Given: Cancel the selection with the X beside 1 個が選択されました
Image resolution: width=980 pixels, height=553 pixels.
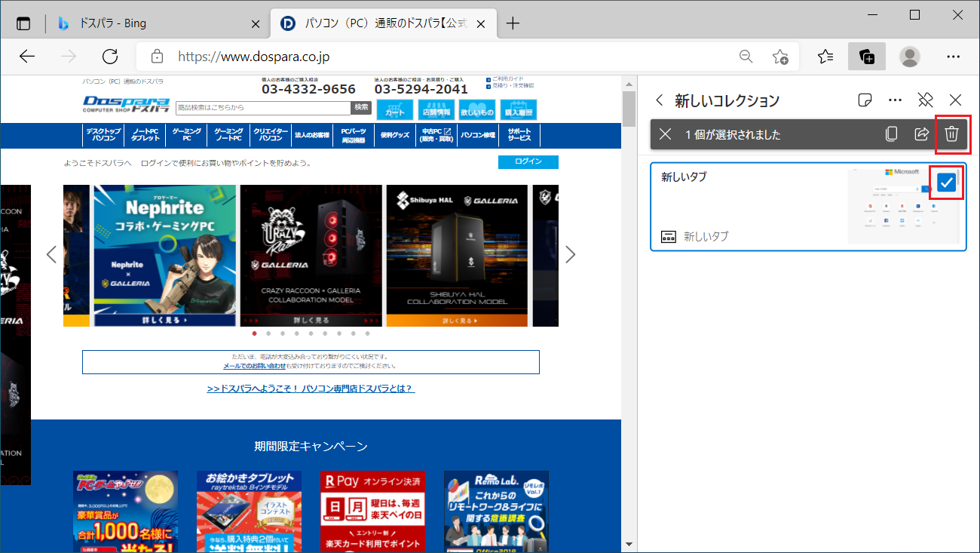Looking at the screenshot, I should coord(665,134).
